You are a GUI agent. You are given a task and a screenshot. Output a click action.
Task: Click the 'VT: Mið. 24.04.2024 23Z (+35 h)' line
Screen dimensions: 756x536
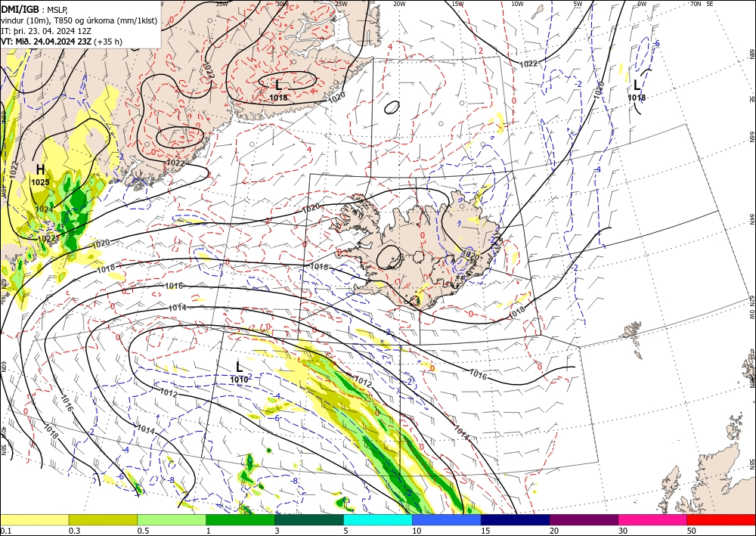pyautogui.click(x=62, y=42)
